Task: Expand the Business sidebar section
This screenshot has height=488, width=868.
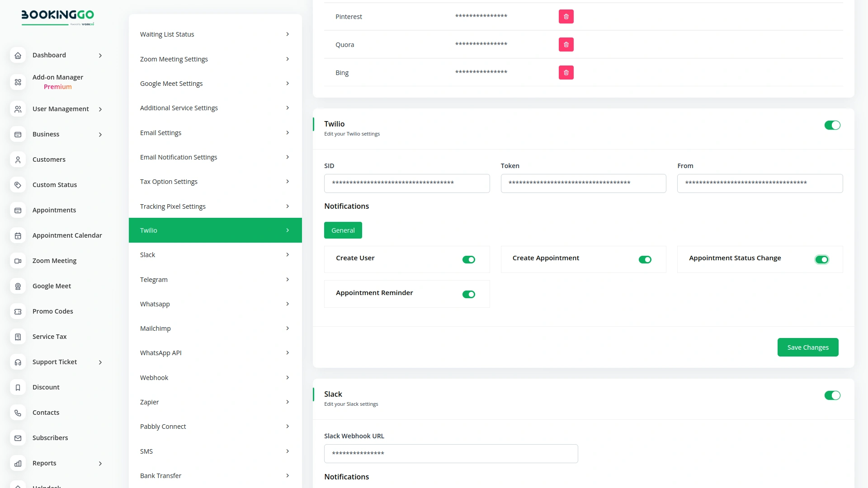Action: (100, 134)
